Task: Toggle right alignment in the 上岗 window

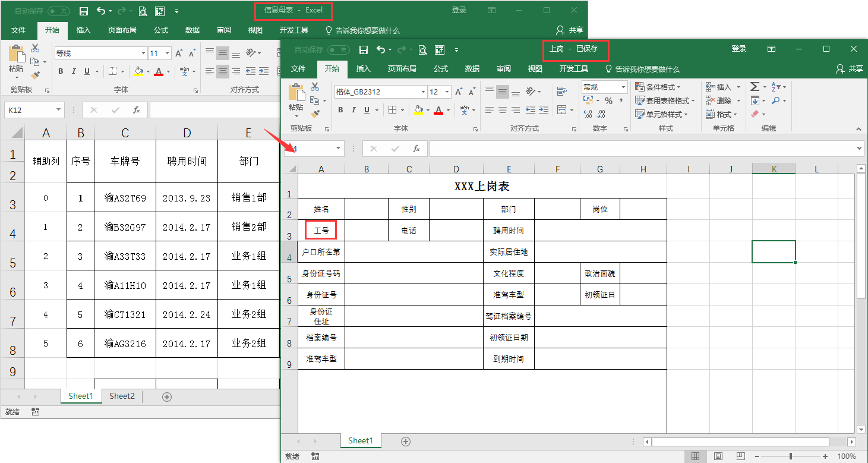Action: [516, 110]
